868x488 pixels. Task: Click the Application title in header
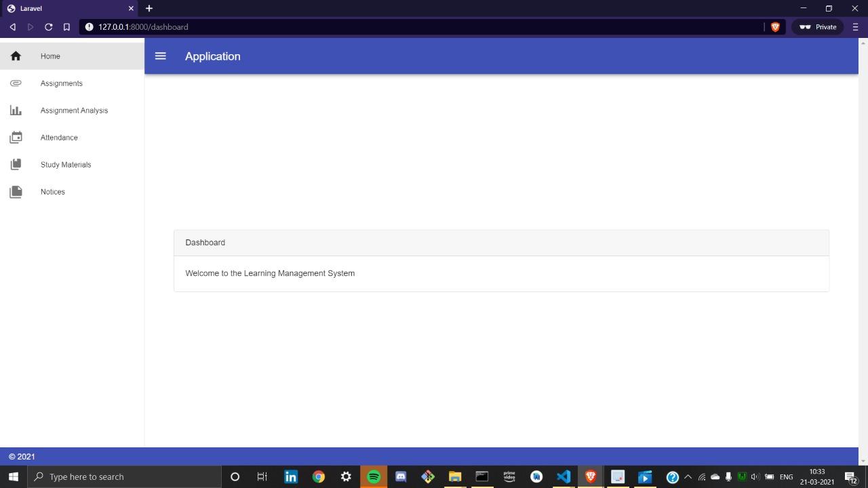tap(212, 56)
